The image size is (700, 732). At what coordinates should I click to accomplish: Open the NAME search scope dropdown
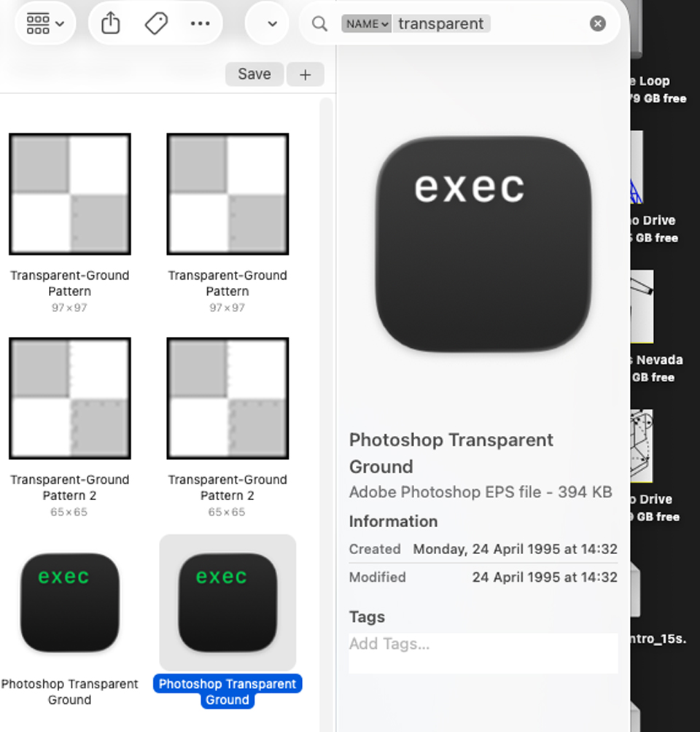[x=367, y=24]
